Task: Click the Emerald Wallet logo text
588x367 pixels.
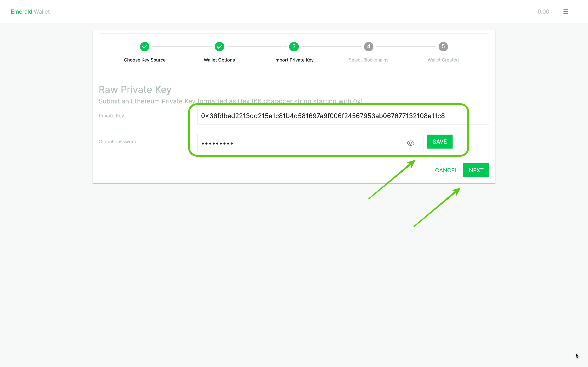Action: 30,11
